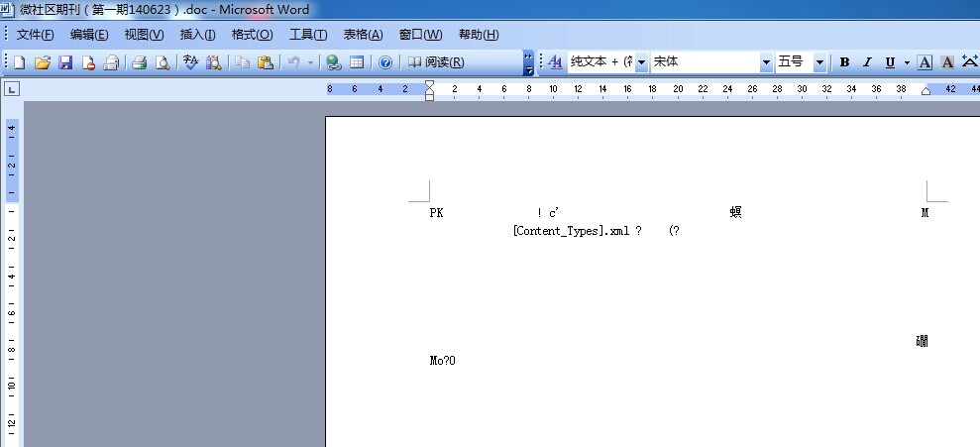Create a new blank document
Image resolution: width=980 pixels, height=447 pixels.
pyautogui.click(x=20, y=62)
